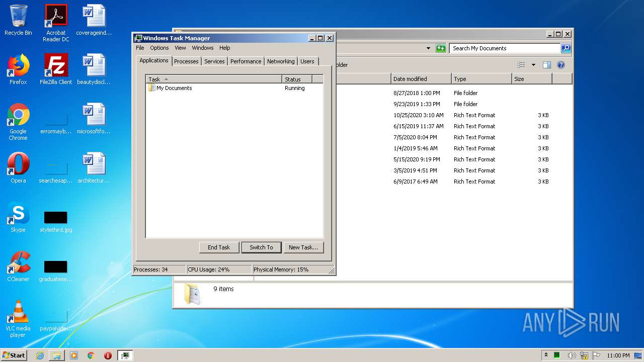Select the microsoftfo Word document icon

click(x=94, y=119)
